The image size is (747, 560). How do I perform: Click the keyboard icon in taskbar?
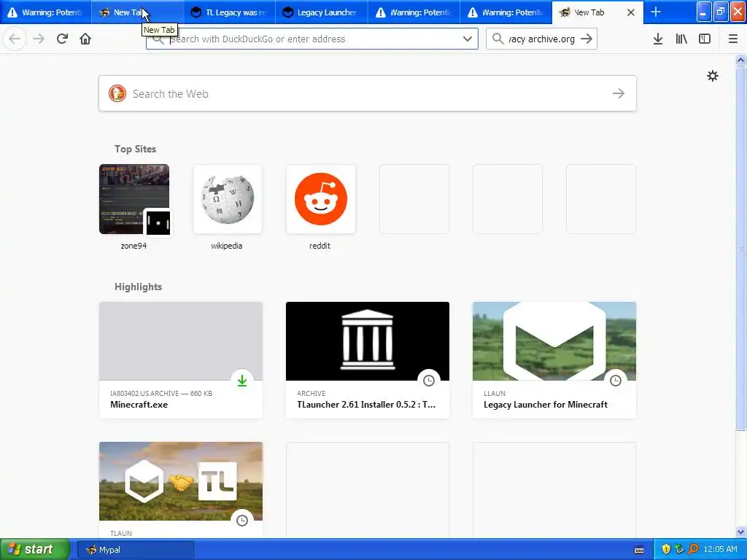coord(639,550)
